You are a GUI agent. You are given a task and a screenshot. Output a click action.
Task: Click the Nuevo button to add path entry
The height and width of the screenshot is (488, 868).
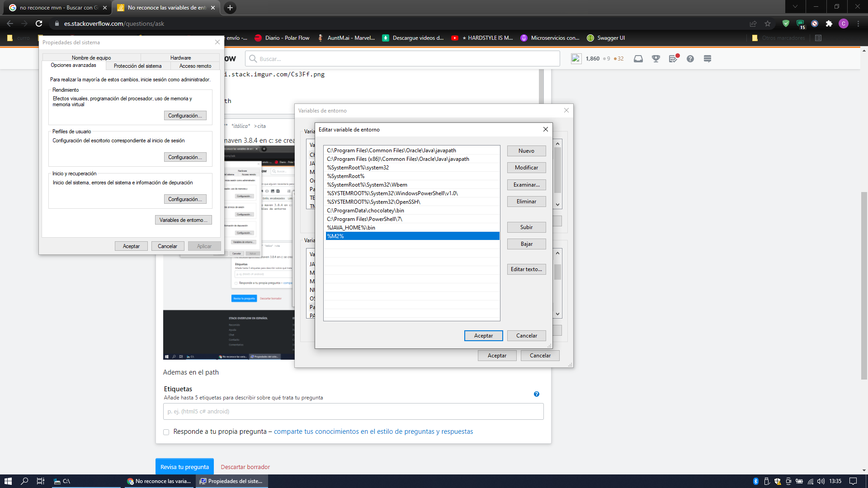point(526,151)
